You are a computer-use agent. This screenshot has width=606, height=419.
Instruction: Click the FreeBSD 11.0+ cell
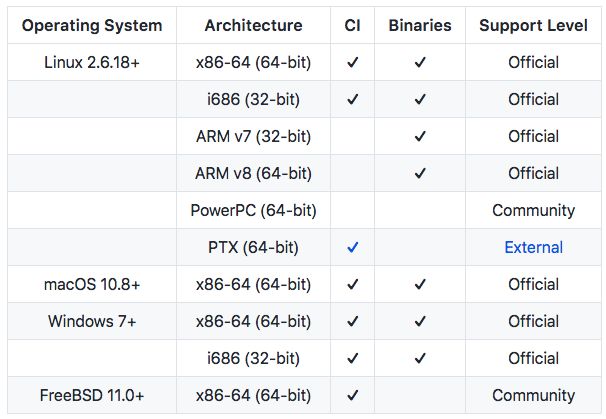click(x=92, y=395)
